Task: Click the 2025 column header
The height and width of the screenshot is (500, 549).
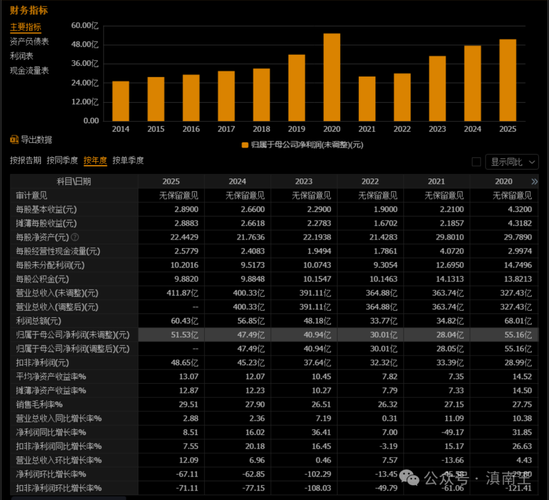Action: (171, 181)
